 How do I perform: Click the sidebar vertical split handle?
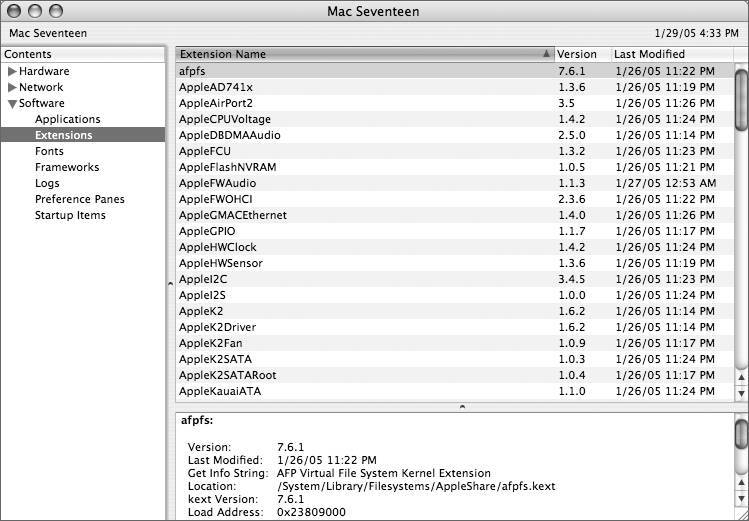point(171,284)
